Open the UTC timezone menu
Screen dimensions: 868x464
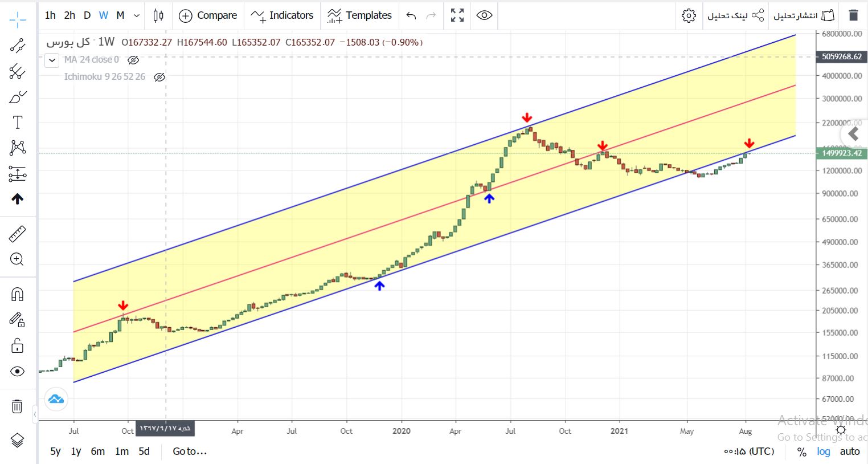749,451
